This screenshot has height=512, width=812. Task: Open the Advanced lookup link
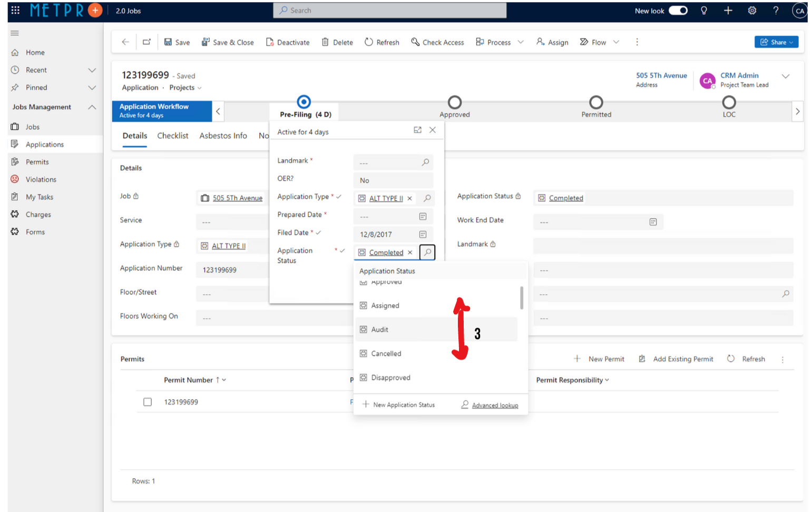(x=495, y=405)
